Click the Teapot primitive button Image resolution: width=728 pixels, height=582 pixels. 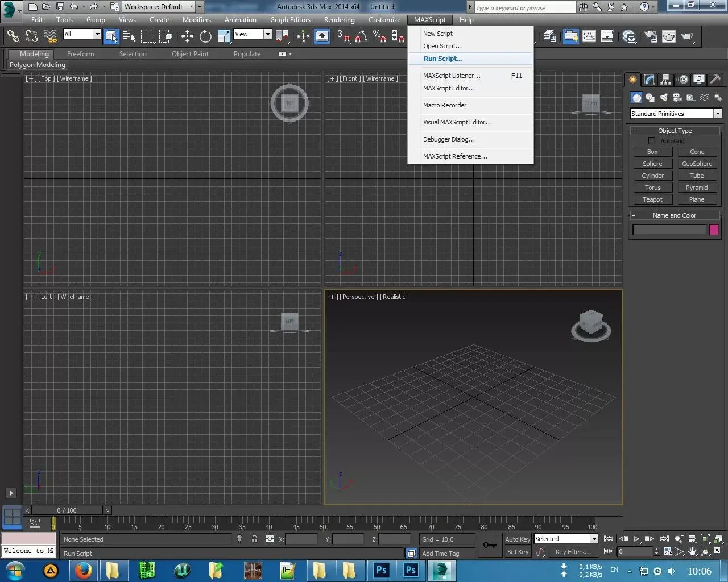(x=652, y=199)
